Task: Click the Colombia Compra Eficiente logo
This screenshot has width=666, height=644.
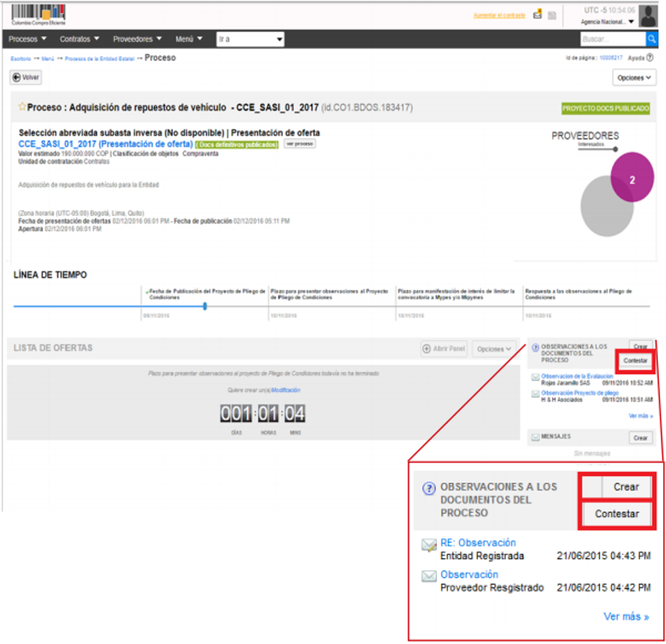Action: tap(38, 15)
